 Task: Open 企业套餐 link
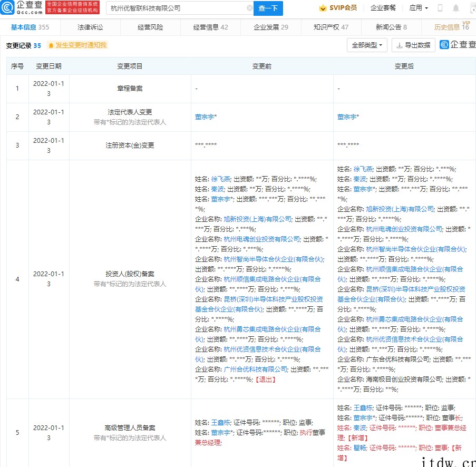383,8
